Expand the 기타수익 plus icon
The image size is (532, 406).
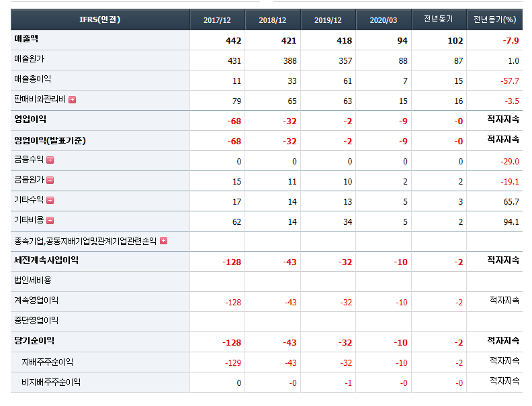pyautogui.click(x=50, y=200)
